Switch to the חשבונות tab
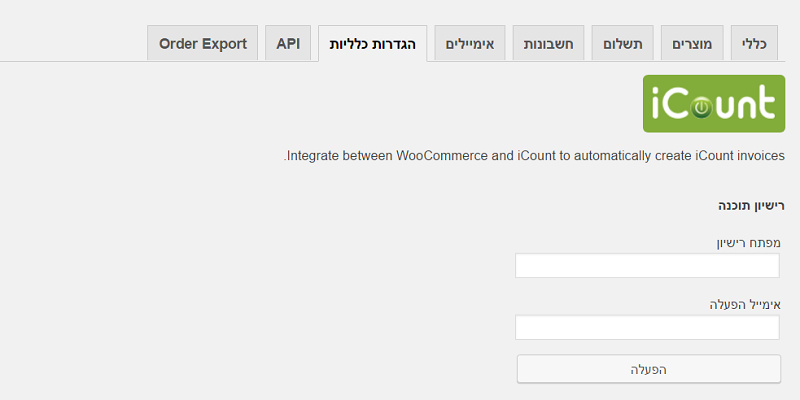The height and width of the screenshot is (400, 800). 548,43
